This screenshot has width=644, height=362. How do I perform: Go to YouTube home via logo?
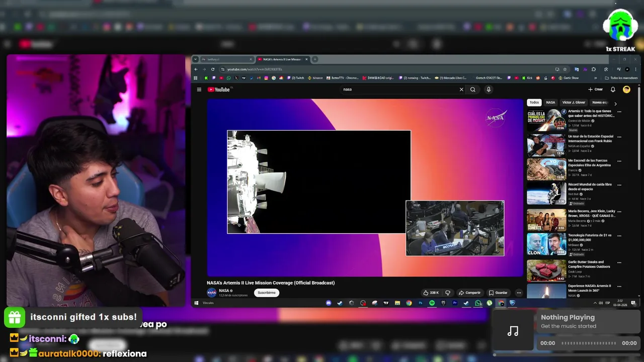[219, 89]
